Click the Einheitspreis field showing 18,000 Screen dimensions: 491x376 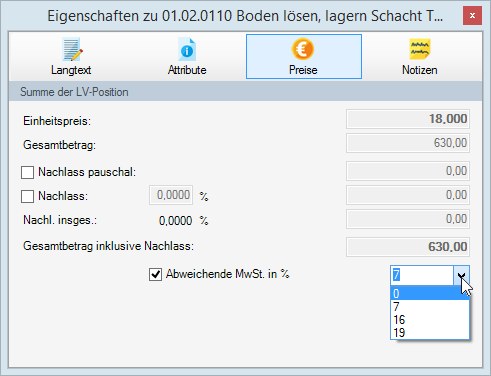coord(408,119)
